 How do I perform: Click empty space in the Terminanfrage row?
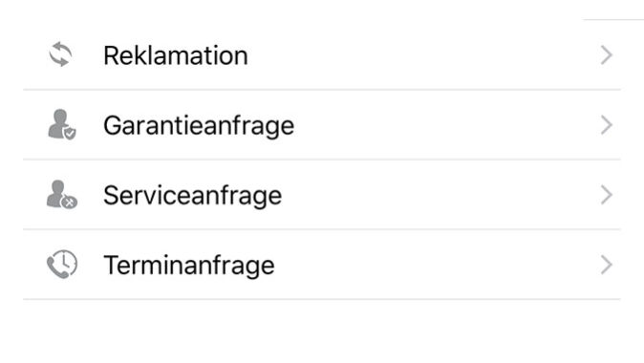click(x=436, y=265)
